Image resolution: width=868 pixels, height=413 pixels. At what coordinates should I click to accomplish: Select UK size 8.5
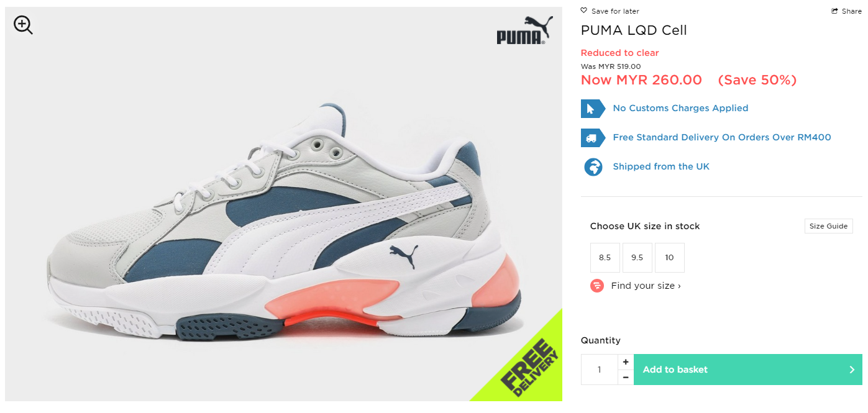605,258
